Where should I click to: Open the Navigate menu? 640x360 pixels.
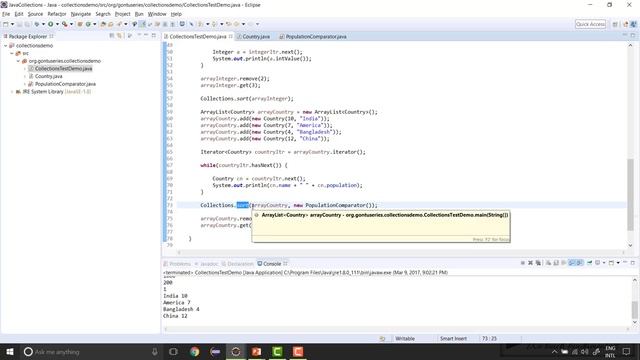tap(81, 14)
